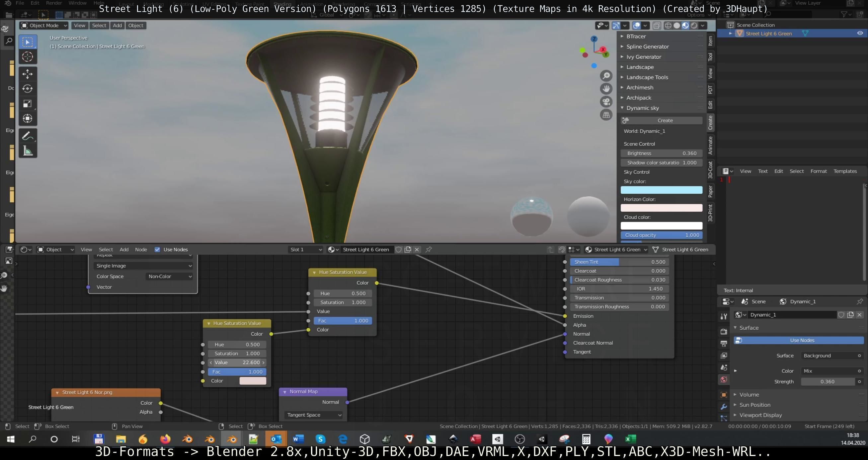Click the Sky color swatch
Viewport: 868px width, 460px height.
coord(662,190)
